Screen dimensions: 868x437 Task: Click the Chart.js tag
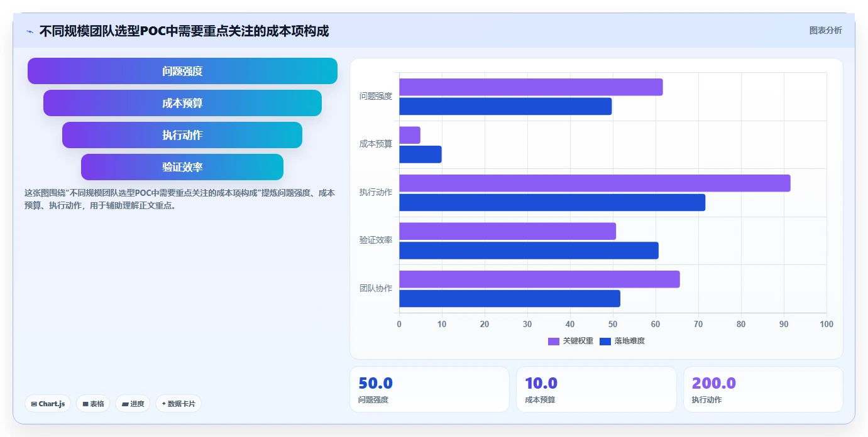(48, 404)
